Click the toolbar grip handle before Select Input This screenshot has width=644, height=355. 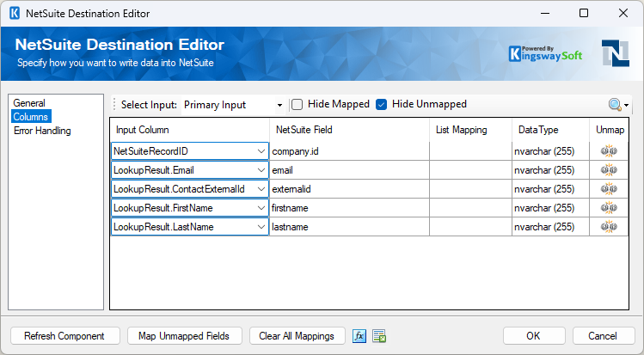pos(114,105)
